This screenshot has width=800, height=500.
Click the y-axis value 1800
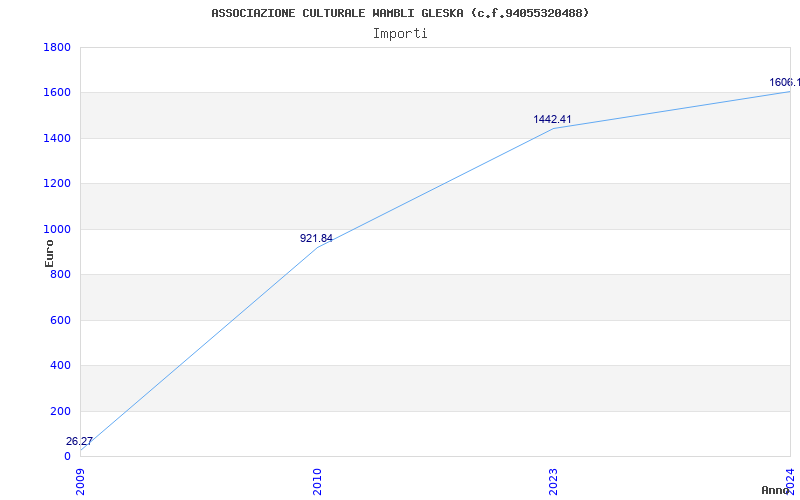click(x=57, y=47)
